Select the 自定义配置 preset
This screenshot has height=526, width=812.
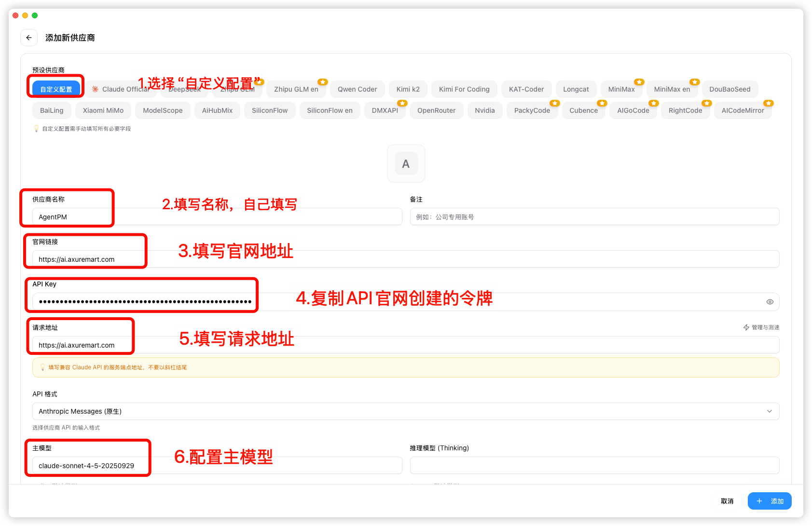[x=56, y=89]
